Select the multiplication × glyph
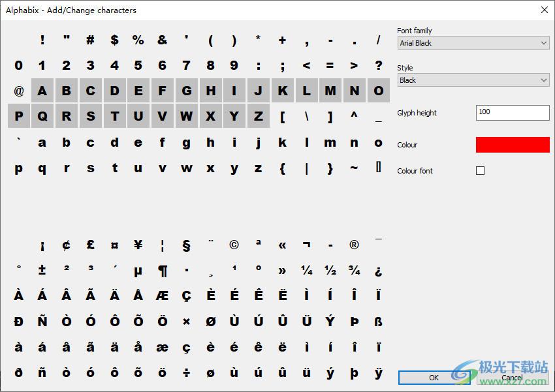The height and width of the screenshot is (392, 555). coord(187,322)
